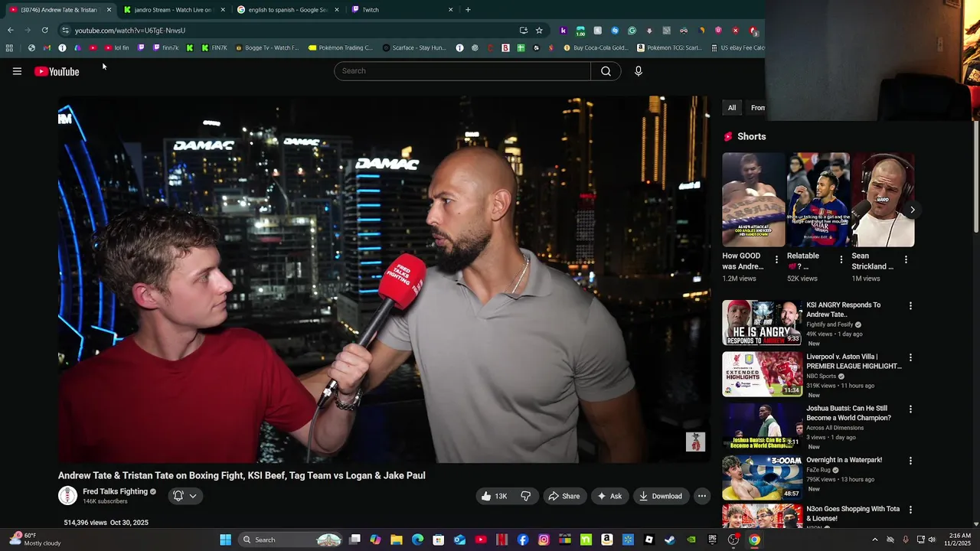Image resolution: width=980 pixels, height=551 pixels.
Task: Toggle the notification bell for Fred Talks Fighting
Action: (178, 496)
